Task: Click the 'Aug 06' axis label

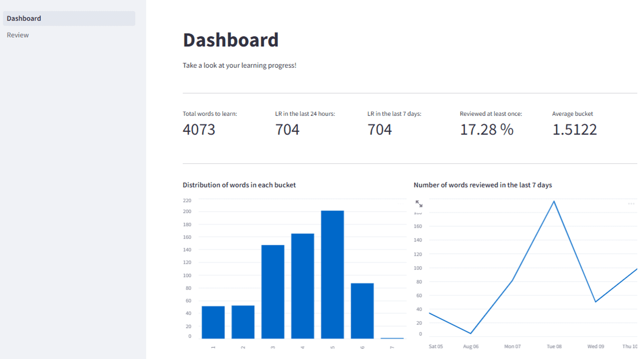Action: coord(471,346)
